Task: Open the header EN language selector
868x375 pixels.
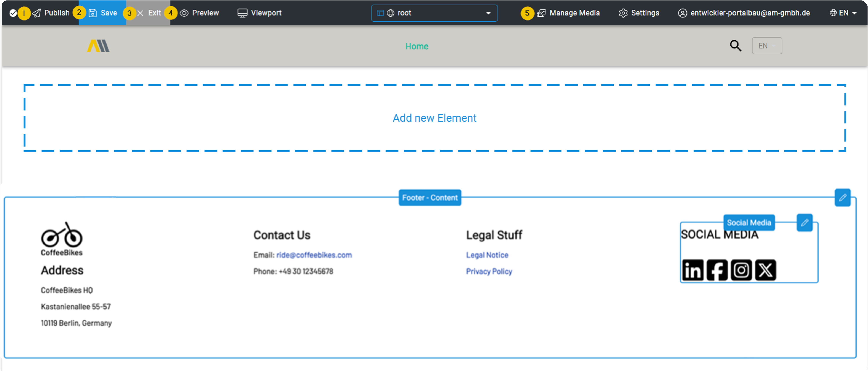Action: 767,46
